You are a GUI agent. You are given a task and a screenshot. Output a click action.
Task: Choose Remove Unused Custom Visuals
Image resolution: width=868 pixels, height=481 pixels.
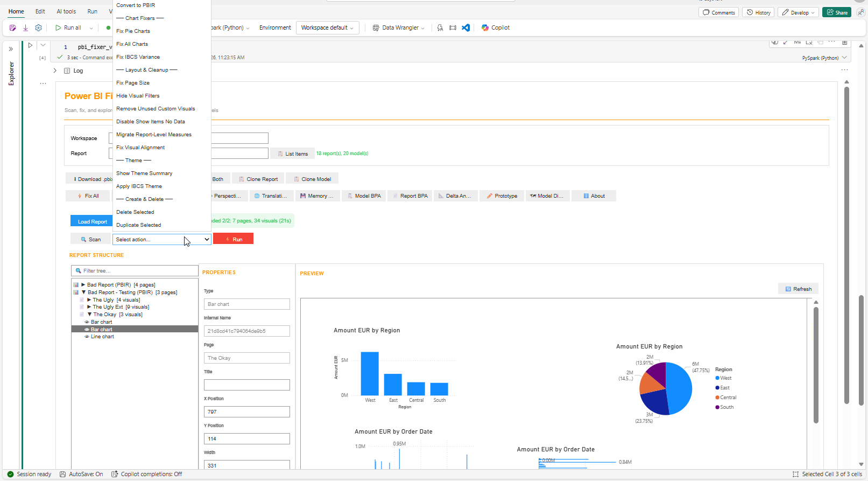[162, 109]
